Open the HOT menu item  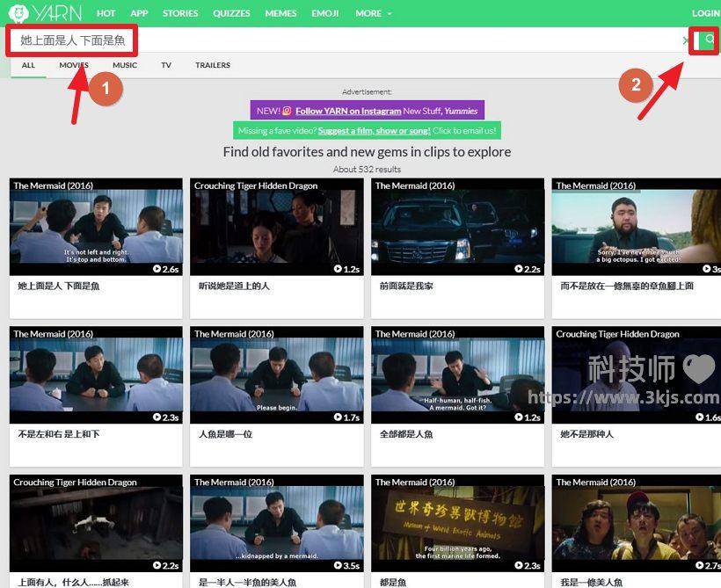pos(106,13)
